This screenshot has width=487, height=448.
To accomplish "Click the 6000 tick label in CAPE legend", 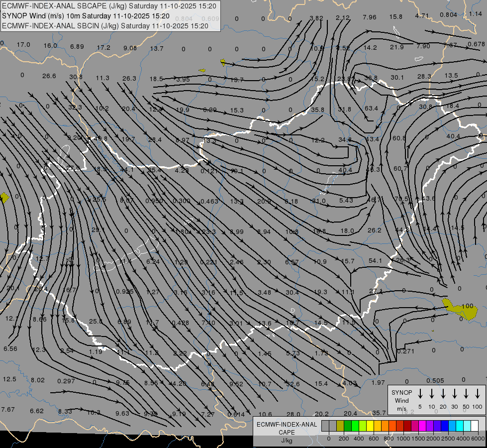I will tap(478, 439).
